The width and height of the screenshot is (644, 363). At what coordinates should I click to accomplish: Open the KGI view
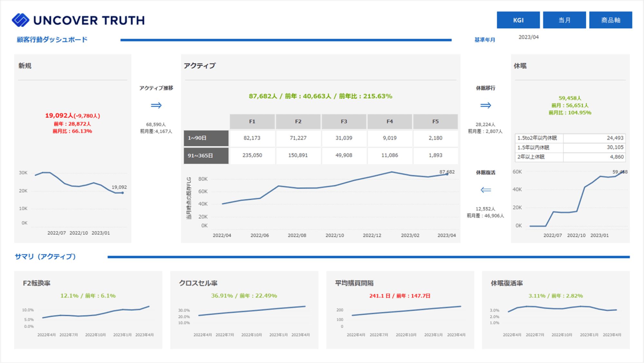(518, 20)
